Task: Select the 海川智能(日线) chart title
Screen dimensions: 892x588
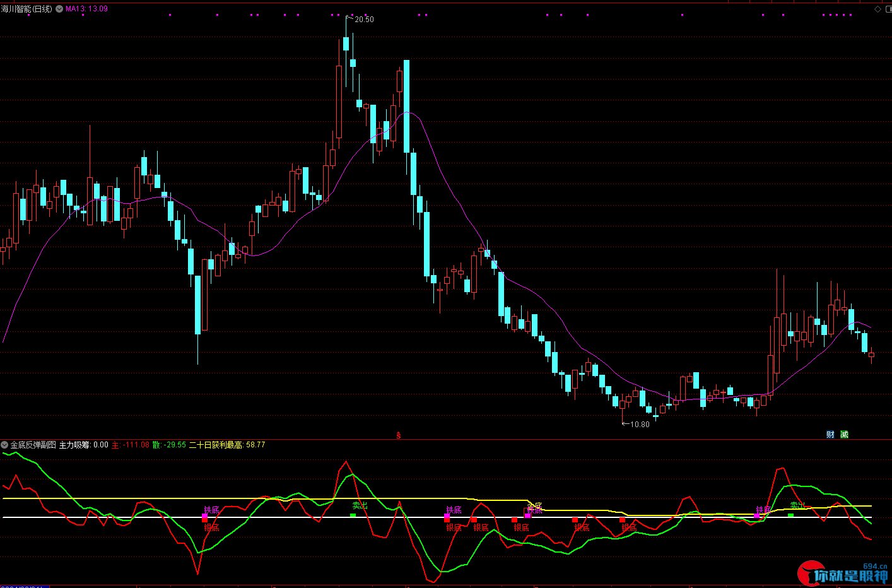Action: click(x=27, y=9)
